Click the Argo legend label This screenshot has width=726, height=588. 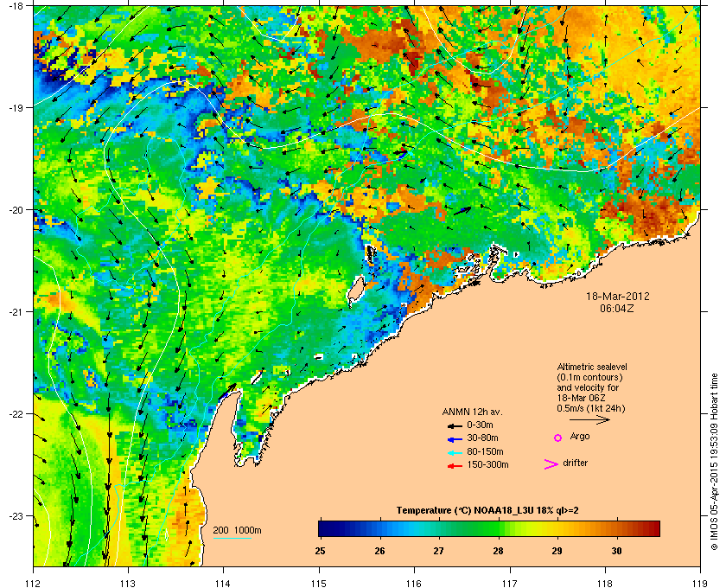click(x=580, y=437)
